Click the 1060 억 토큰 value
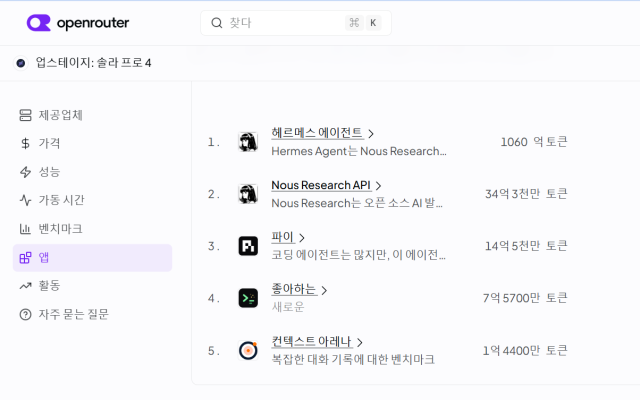Viewport: 640px width, 400px height. tap(534, 142)
